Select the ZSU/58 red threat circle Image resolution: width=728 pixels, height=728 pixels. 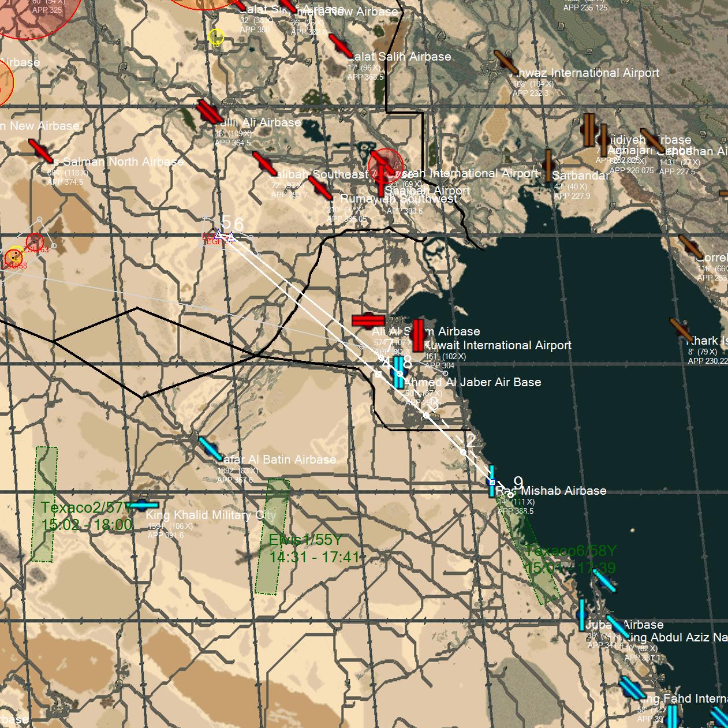[x=13, y=257]
